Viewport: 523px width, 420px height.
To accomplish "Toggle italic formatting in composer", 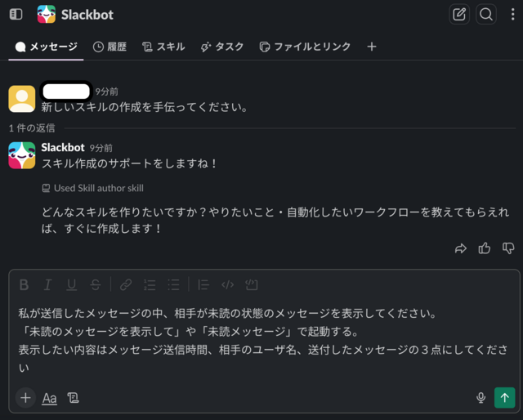I will (47, 285).
